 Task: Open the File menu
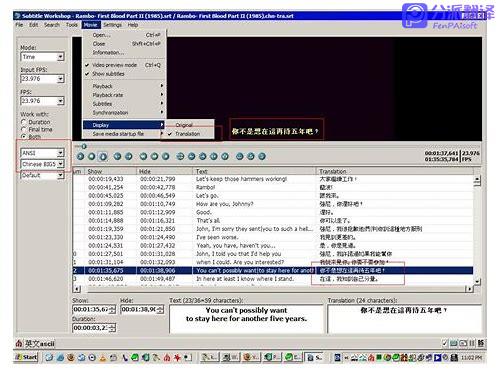[x=19, y=25]
